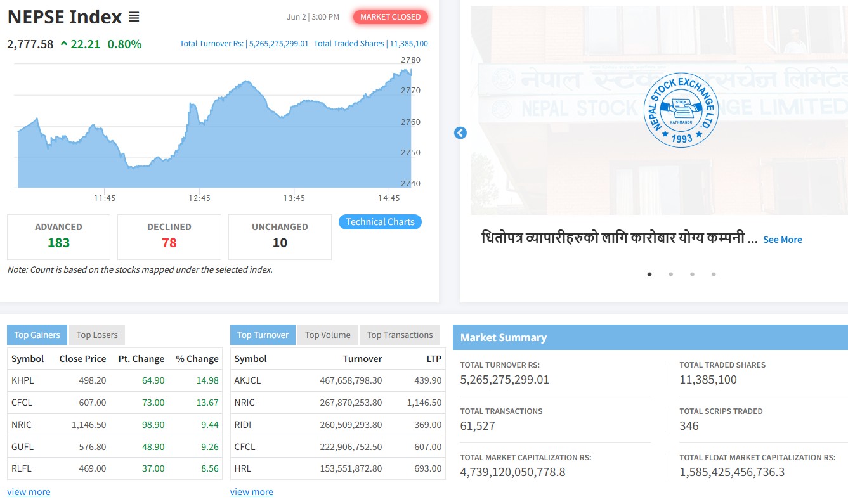Switch to the Top Transactions tab
The image size is (848, 504).
click(x=400, y=335)
